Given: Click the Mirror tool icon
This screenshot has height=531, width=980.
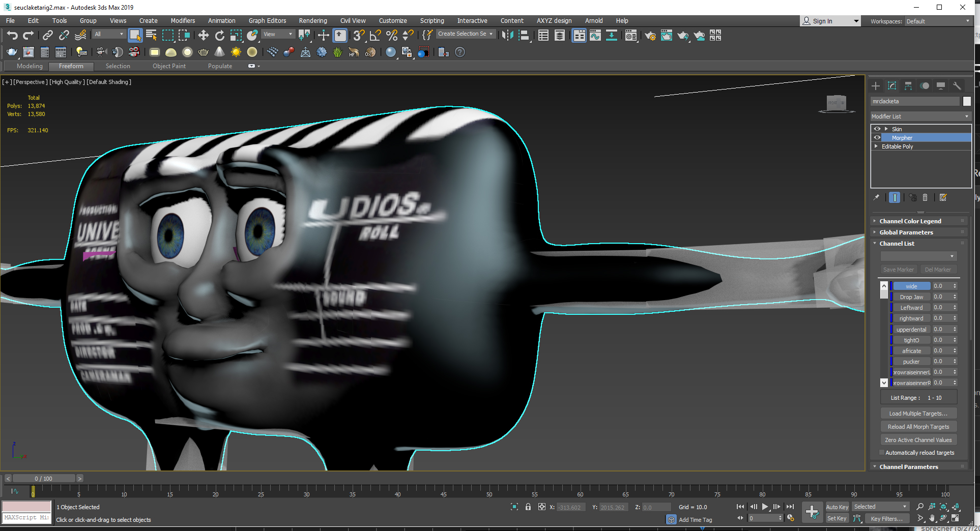Looking at the screenshot, I should pos(507,35).
